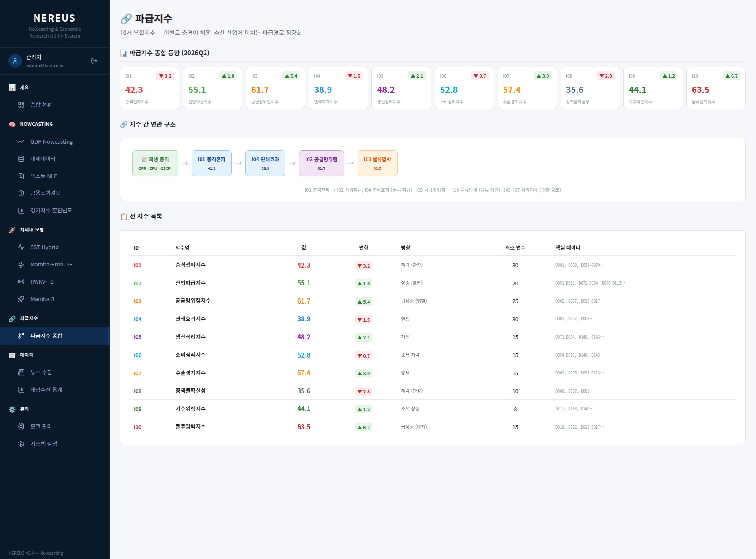Click the GDP Nowcasting trend icon
The image size is (756, 559).
(21, 141)
